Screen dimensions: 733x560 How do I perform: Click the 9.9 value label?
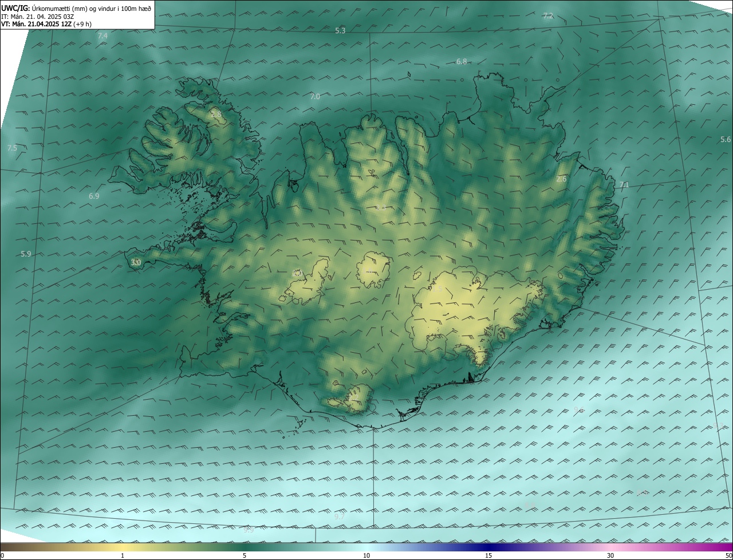pos(249,530)
